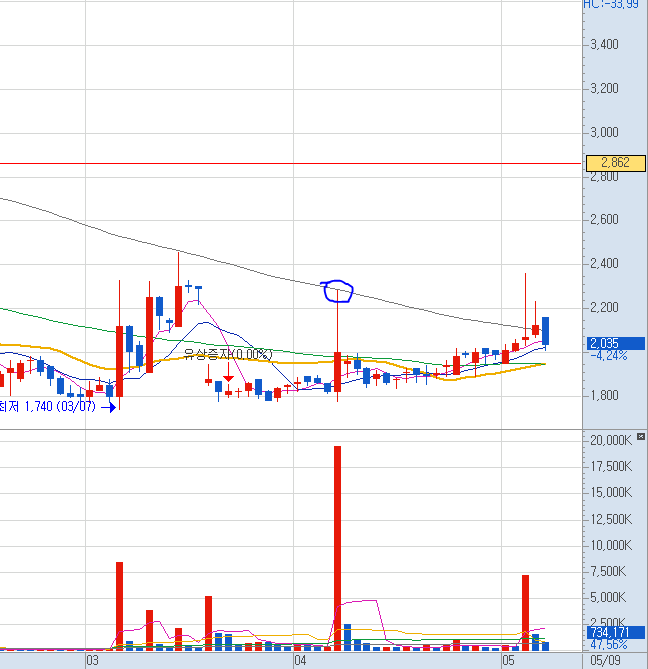This screenshot has width=648, height=669.
Task: Click the 05 month label on time axis
Action: (x=508, y=660)
